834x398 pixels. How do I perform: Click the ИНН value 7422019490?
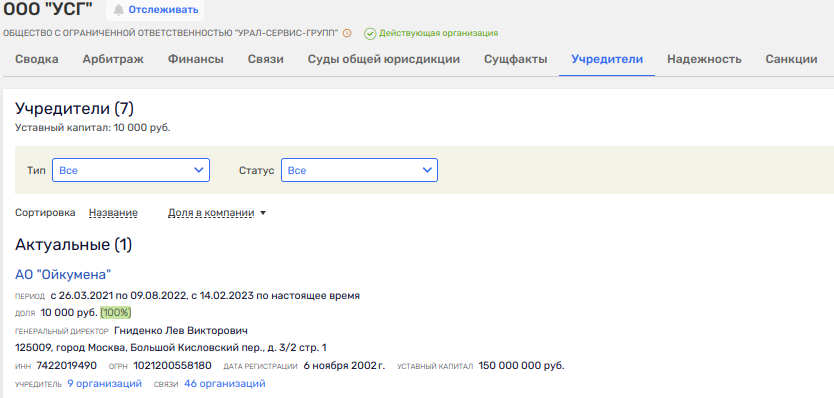click(x=66, y=366)
